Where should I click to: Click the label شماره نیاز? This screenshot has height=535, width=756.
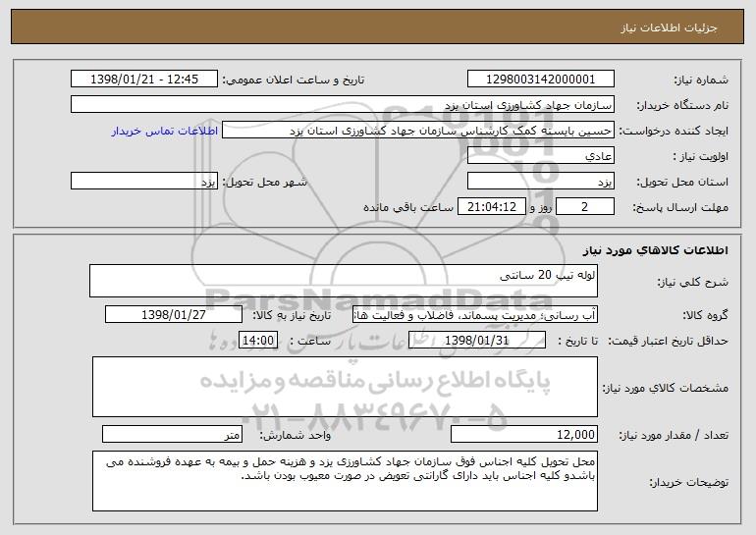click(x=701, y=80)
